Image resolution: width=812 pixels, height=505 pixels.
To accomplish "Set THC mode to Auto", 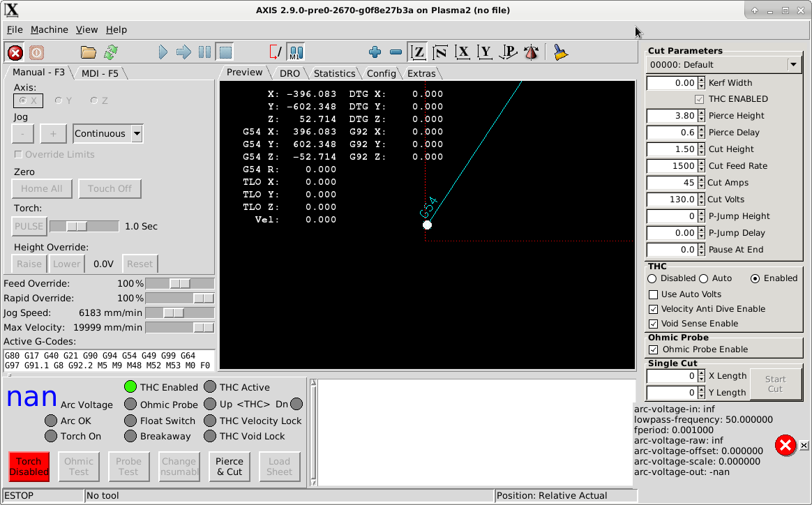I will point(716,278).
